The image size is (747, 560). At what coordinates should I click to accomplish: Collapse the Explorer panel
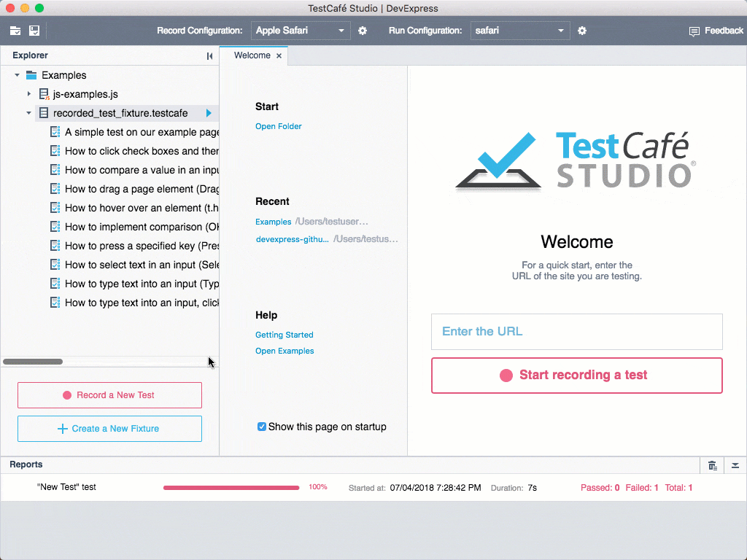[x=210, y=56]
